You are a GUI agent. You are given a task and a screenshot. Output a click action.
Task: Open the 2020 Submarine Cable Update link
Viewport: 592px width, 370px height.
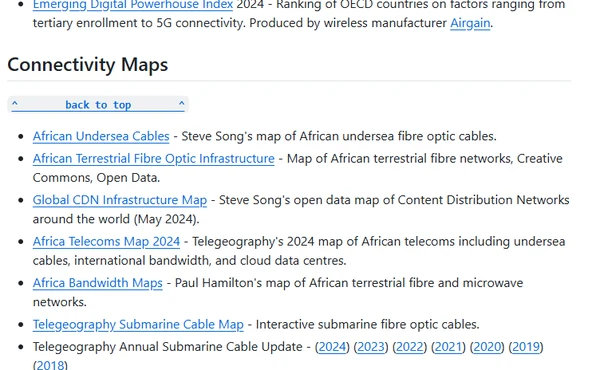pos(487,347)
